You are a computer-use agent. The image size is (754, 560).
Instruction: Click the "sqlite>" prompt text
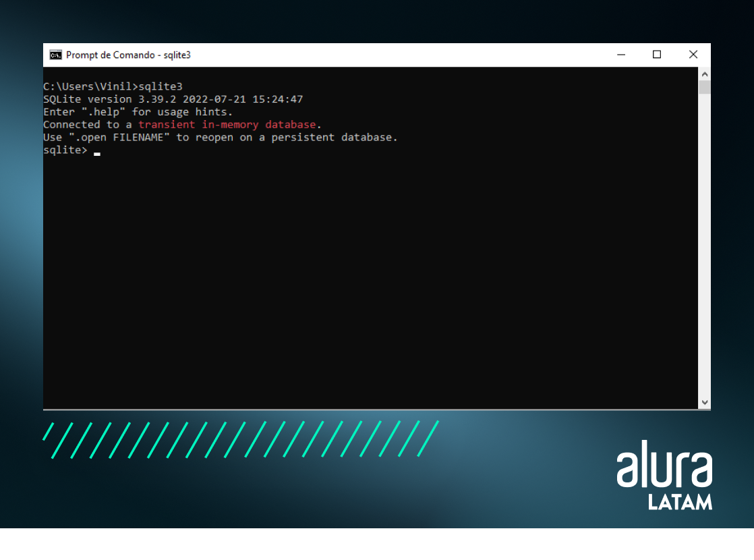tap(65, 150)
